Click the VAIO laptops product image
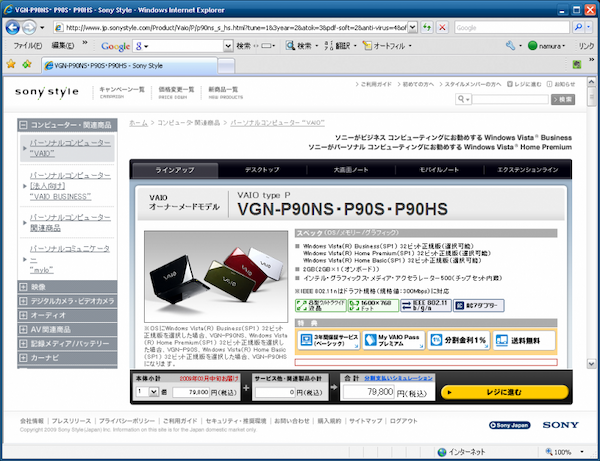The image size is (600, 461). [x=216, y=276]
